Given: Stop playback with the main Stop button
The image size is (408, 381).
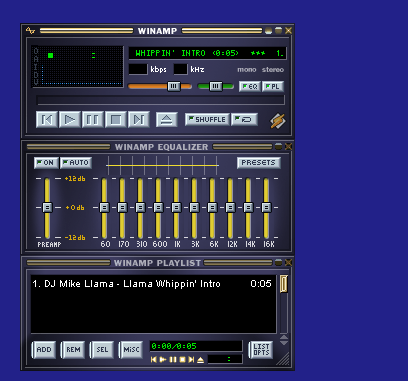Looking at the screenshot, I should pyautogui.click(x=116, y=119).
